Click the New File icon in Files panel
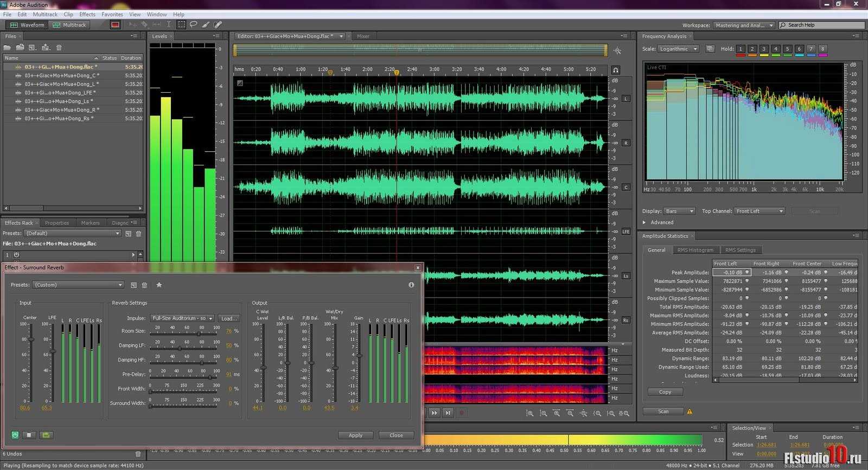868x470 pixels. click(33, 48)
